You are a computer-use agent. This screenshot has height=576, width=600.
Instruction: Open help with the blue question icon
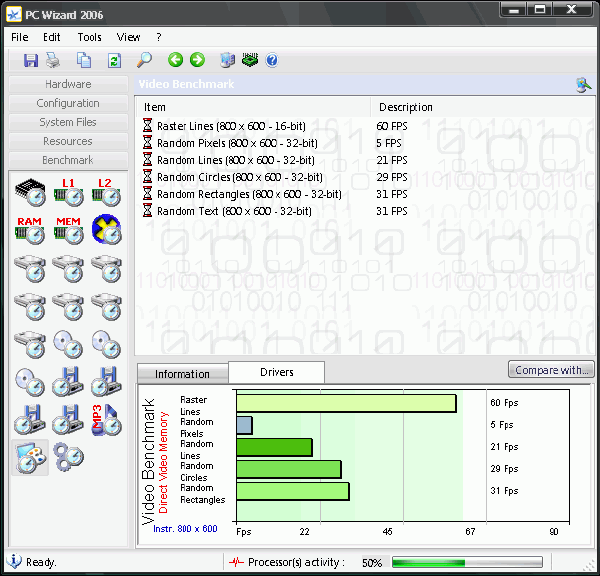[272, 60]
